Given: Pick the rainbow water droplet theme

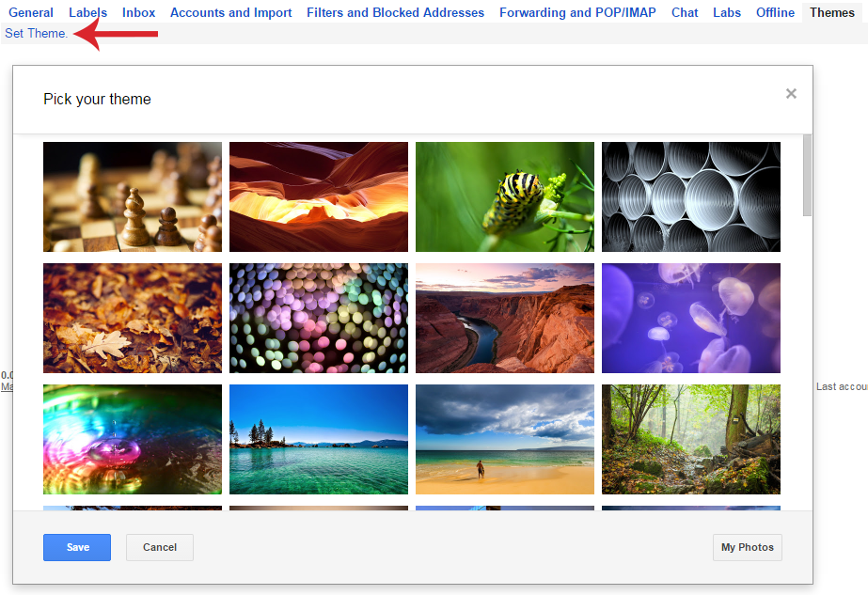Looking at the screenshot, I should [133, 440].
